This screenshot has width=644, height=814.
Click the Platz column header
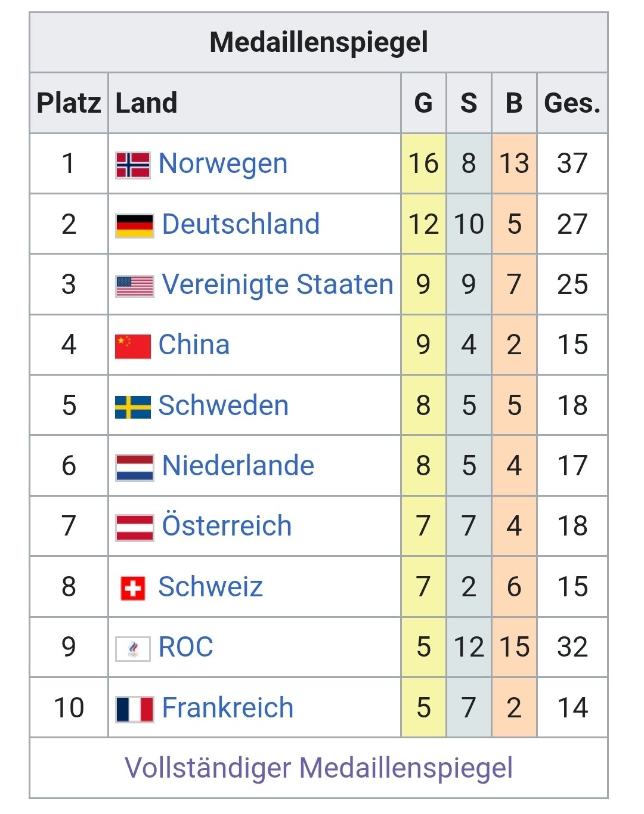pyautogui.click(x=69, y=103)
